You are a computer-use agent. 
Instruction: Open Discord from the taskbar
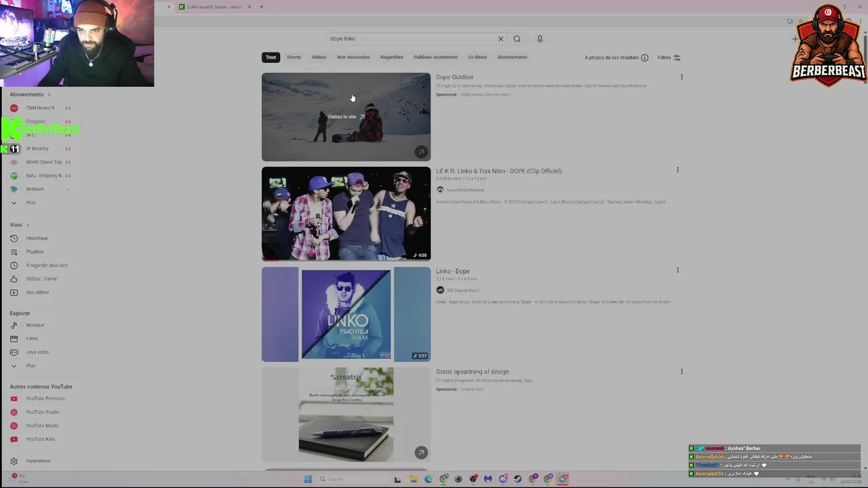502,479
